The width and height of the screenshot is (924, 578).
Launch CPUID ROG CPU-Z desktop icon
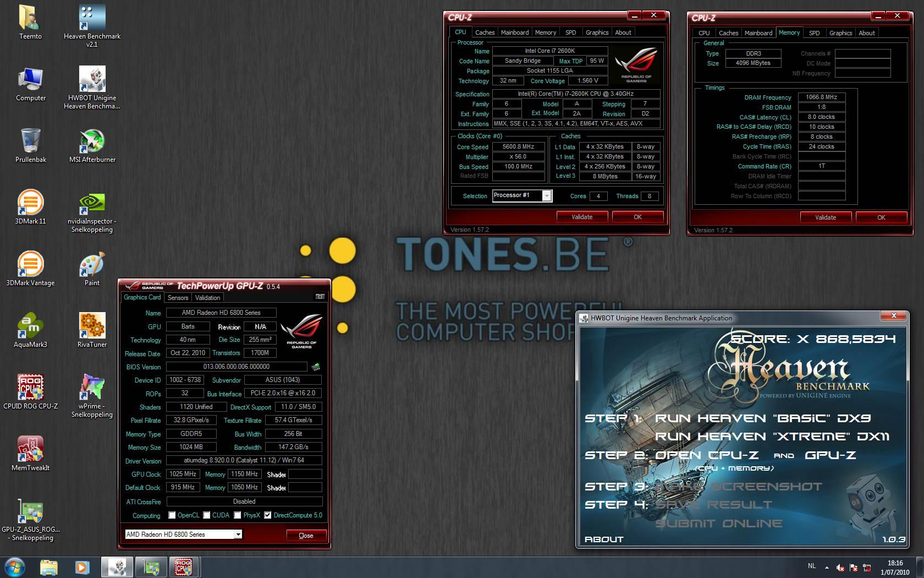30,392
